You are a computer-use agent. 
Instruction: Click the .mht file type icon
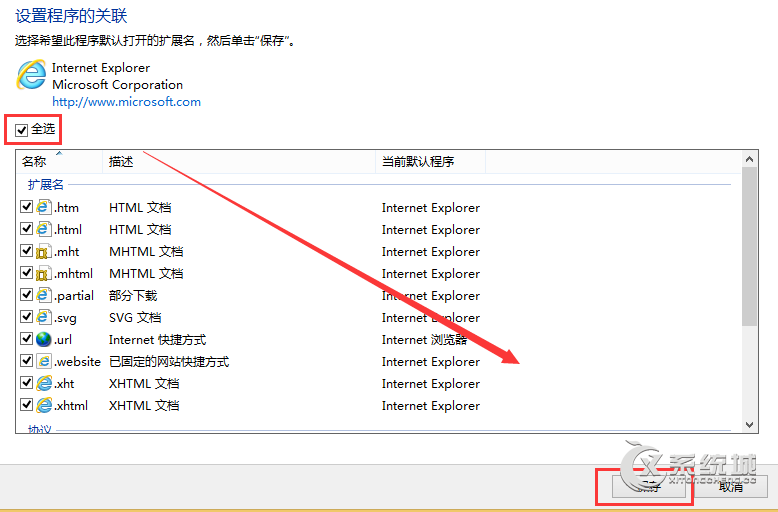44,251
